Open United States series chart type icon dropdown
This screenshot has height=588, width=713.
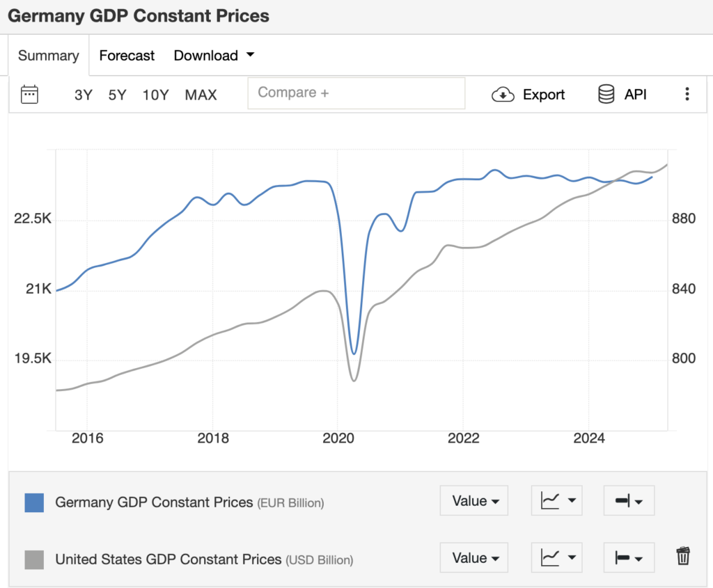(x=556, y=558)
